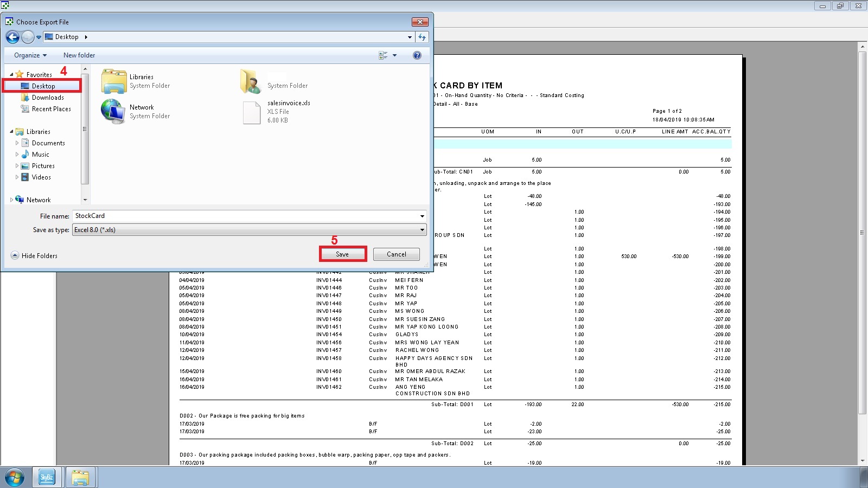Click the change view icon
This screenshot has width=868, height=488.
[383, 55]
